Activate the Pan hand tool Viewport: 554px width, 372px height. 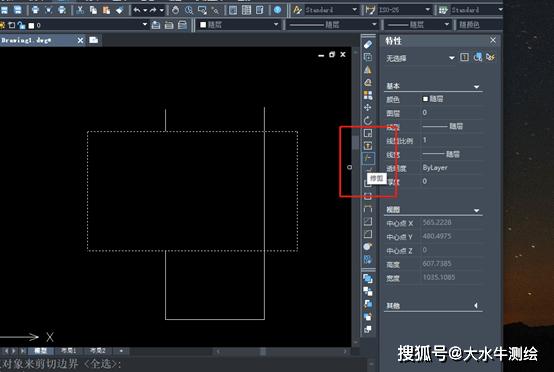click(x=176, y=10)
